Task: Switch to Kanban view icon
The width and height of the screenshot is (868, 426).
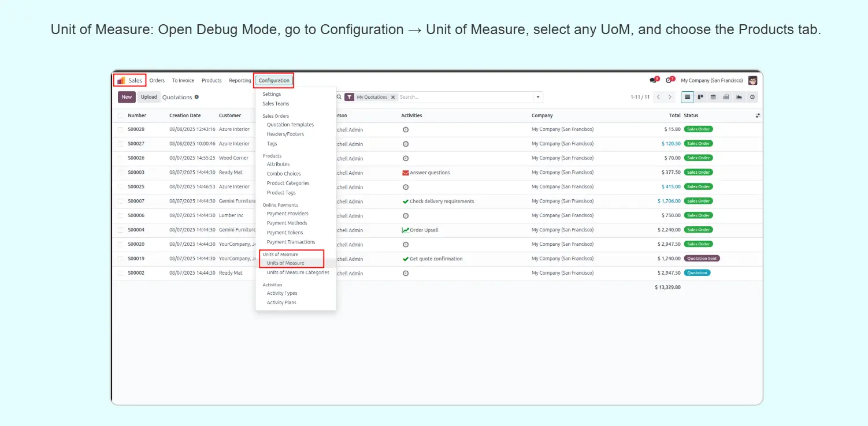Action: [700, 97]
